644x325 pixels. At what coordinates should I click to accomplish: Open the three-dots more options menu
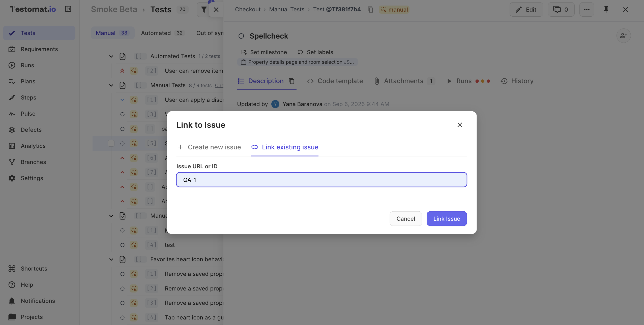(x=587, y=10)
